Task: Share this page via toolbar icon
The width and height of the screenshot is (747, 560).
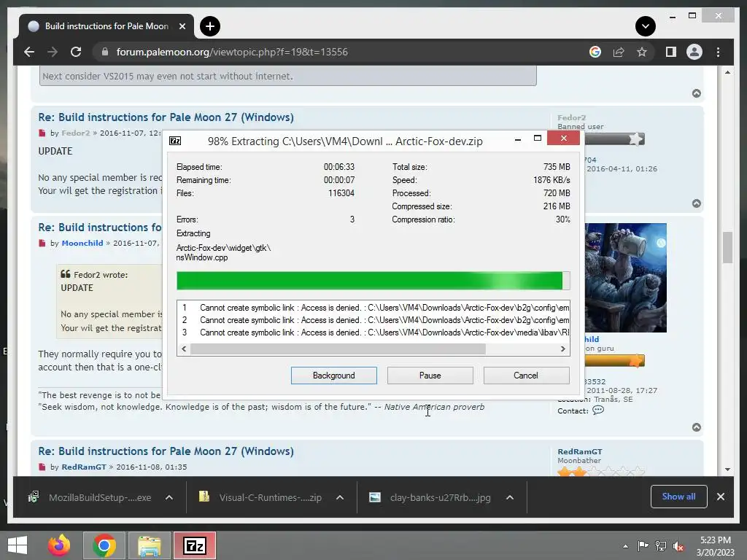Action: pyautogui.click(x=619, y=52)
